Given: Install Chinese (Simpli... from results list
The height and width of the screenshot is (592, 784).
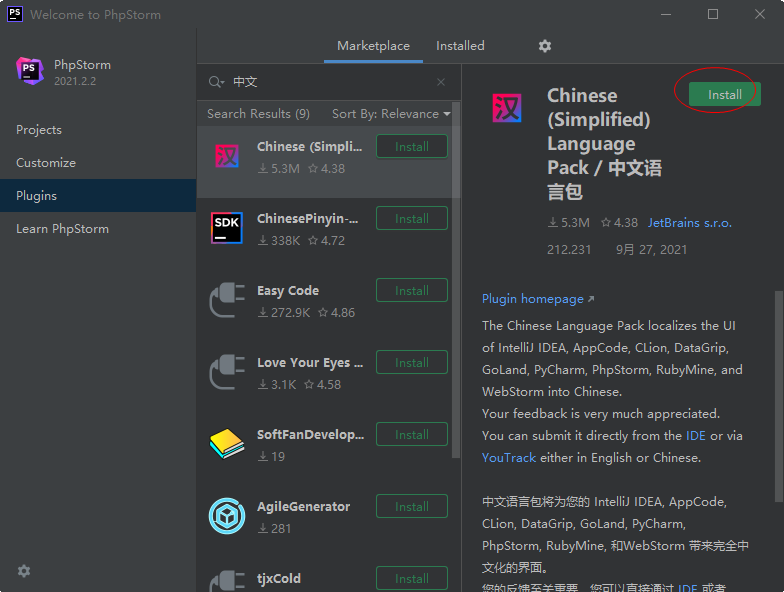Looking at the screenshot, I should coord(412,146).
